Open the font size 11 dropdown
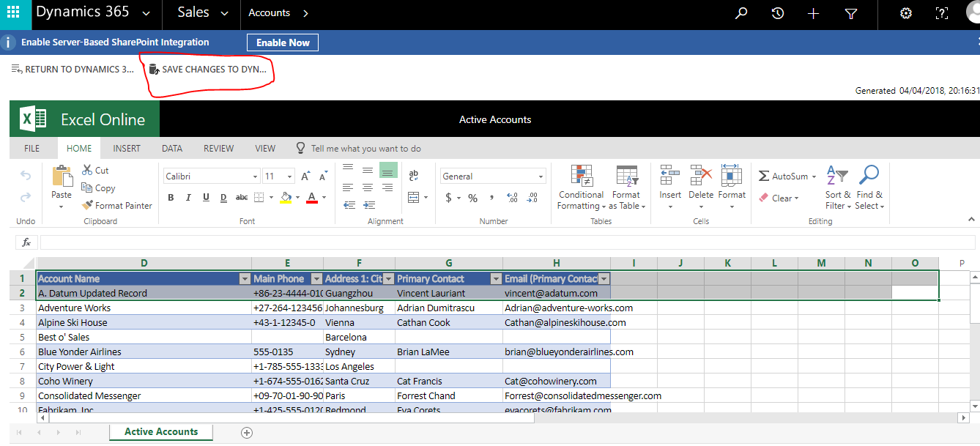This screenshot has height=446, width=980. point(290,176)
